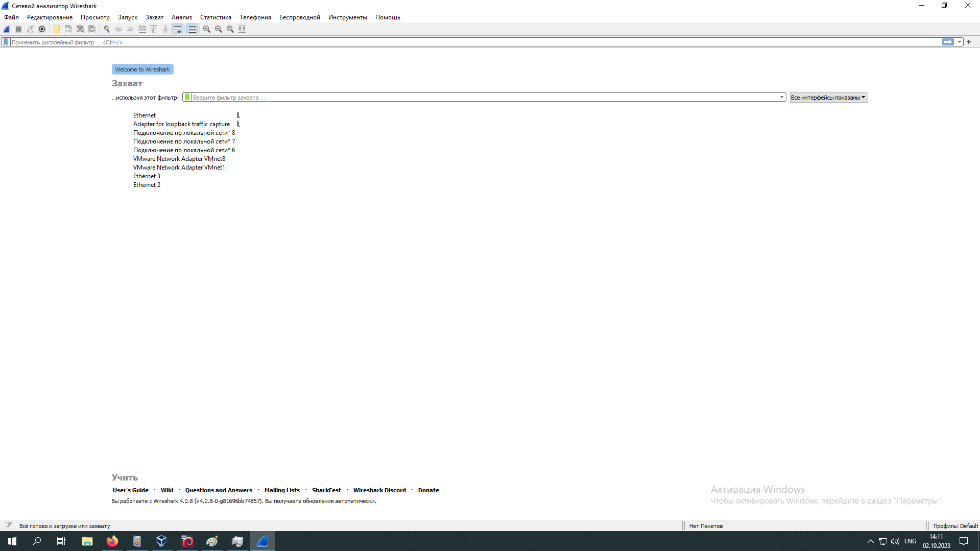Select VMware Network Adapter VMnet1
Screen dimensions: 980x551
click(x=179, y=167)
